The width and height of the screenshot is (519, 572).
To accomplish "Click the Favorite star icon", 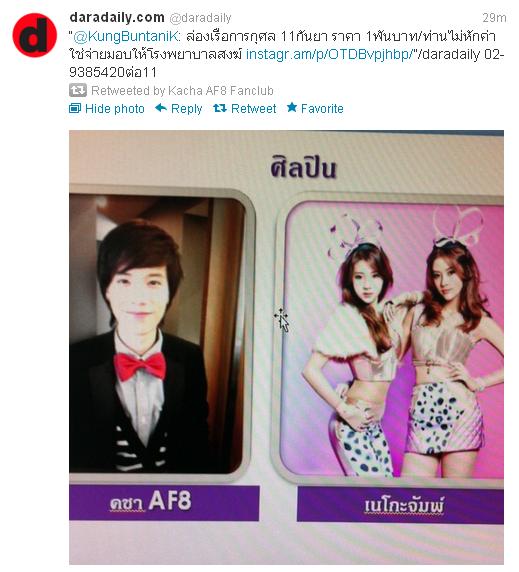I will pyautogui.click(x=292, y=108).
